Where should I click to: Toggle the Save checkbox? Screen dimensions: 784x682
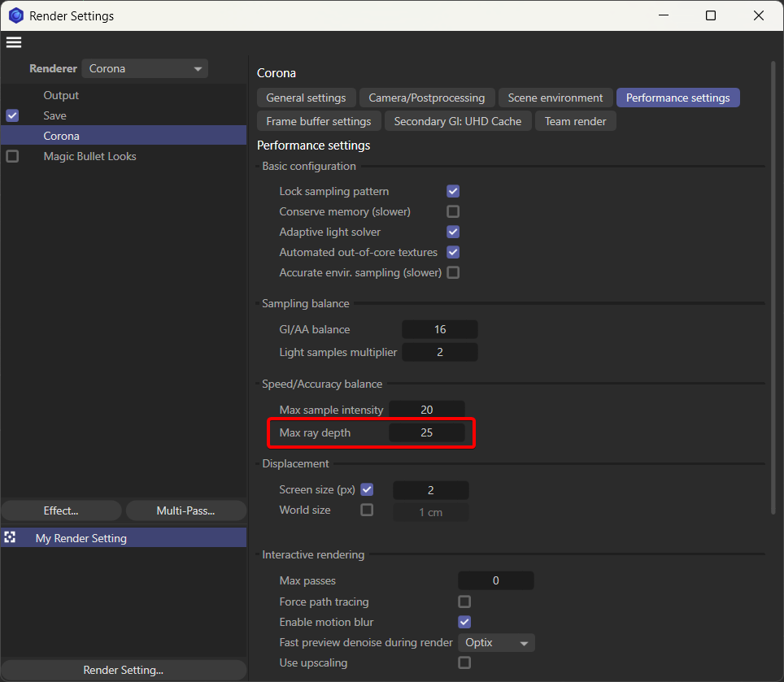(x=12, y=116)
